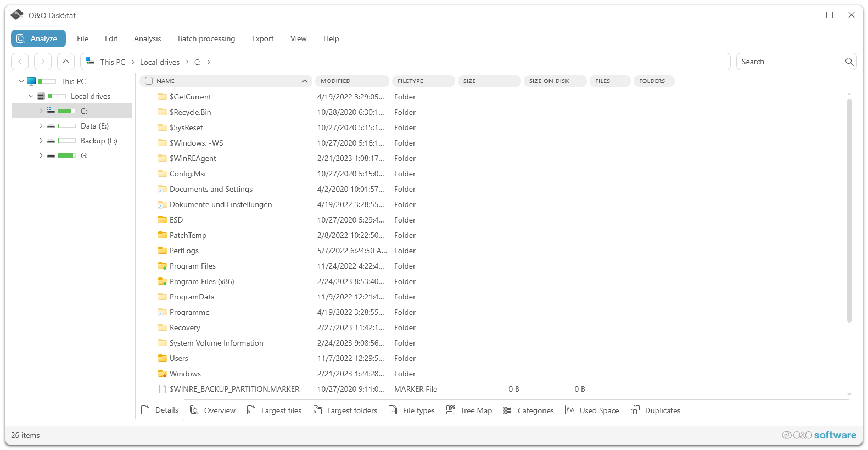Open the View menu
The height and width of the screenshot is (450, 868).
(298, 38)
